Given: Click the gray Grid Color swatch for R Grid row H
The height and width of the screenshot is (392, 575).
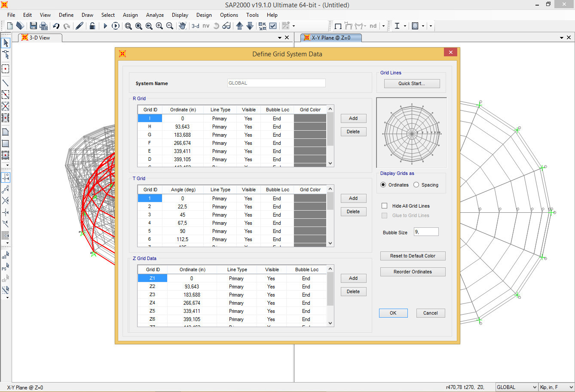Looking at the screenshot, I should (x=310, y=127).
